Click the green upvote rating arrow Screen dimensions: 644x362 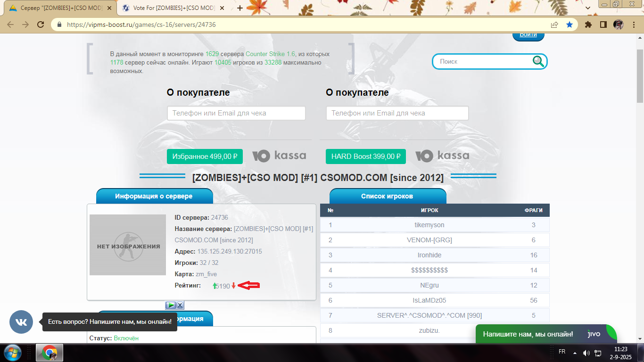pyautogui.click(x=215, y=286)
